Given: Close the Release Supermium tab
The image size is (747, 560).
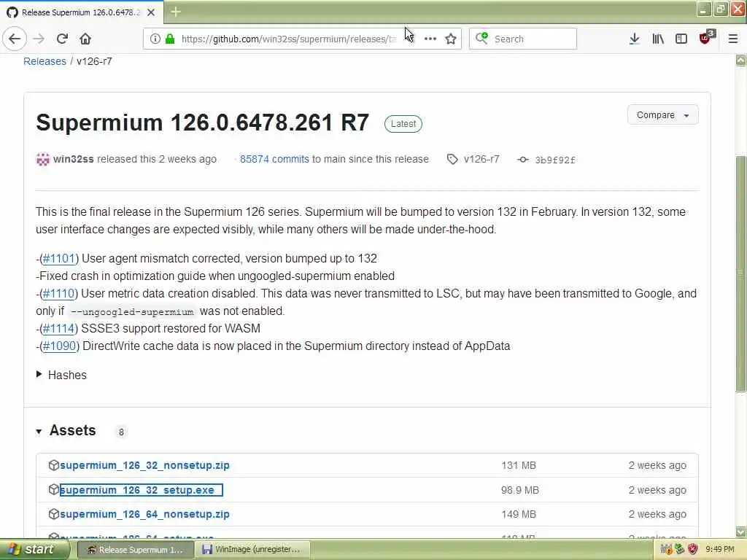Looking at the screenshot, I should (151, 12).
